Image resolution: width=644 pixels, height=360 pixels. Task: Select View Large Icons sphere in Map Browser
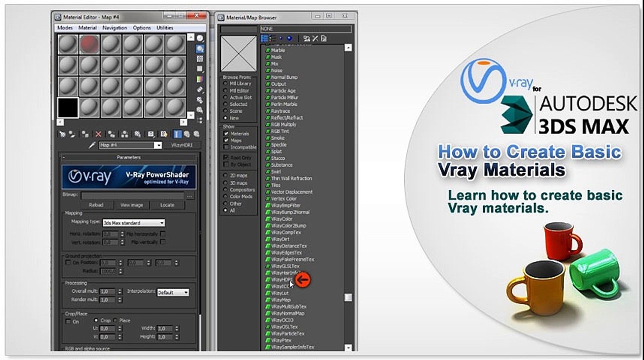289,38
